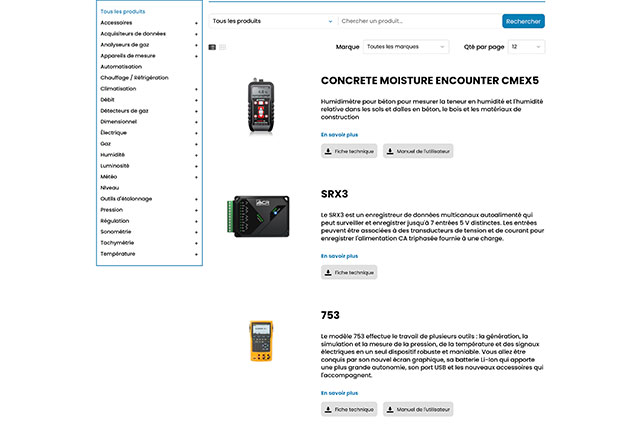This screenshot has width=641, height=427.
Task: Open the Luminosité category
Action: (x=115, y=166)
